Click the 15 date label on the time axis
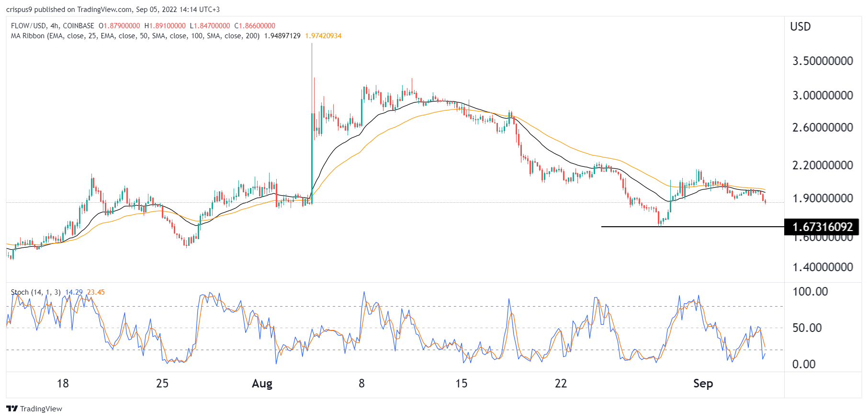This screenshot has width=868, height=419. coord(461,384)
